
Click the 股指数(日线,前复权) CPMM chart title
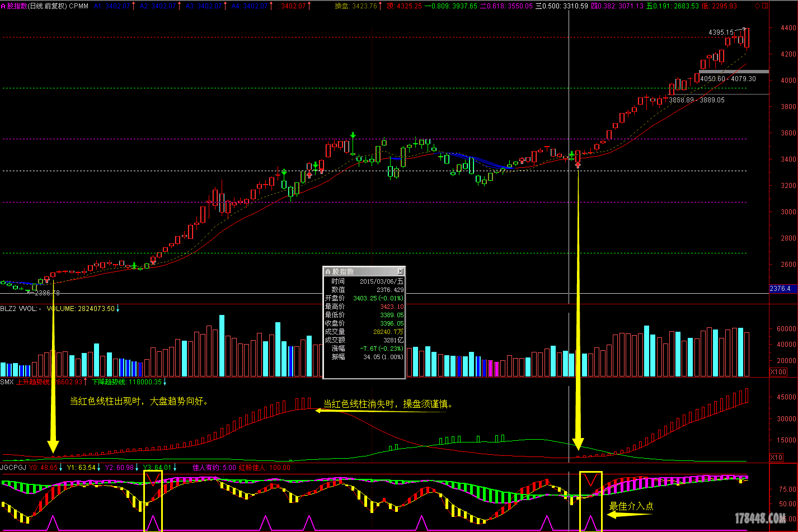click(48, 6)
